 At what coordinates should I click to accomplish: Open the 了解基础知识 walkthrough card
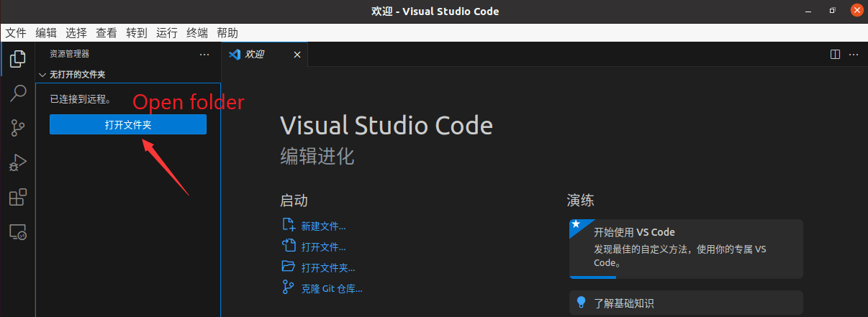(x=685, y=303)
